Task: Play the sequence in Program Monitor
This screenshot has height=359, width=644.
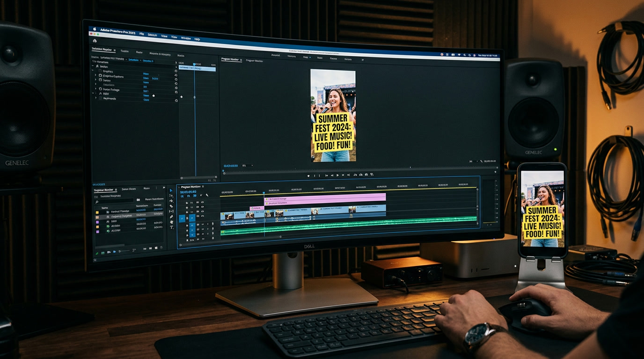Action: click(337, 175)
